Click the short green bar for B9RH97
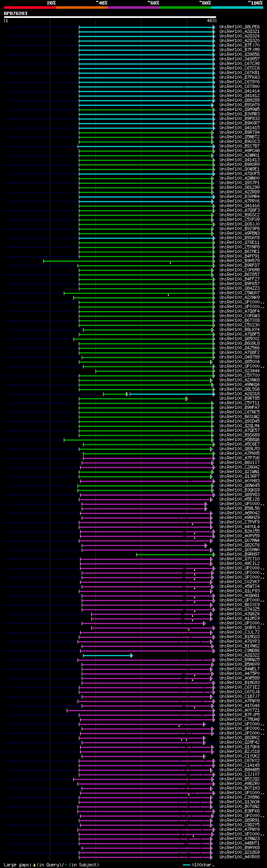 [x=176, y=554]
